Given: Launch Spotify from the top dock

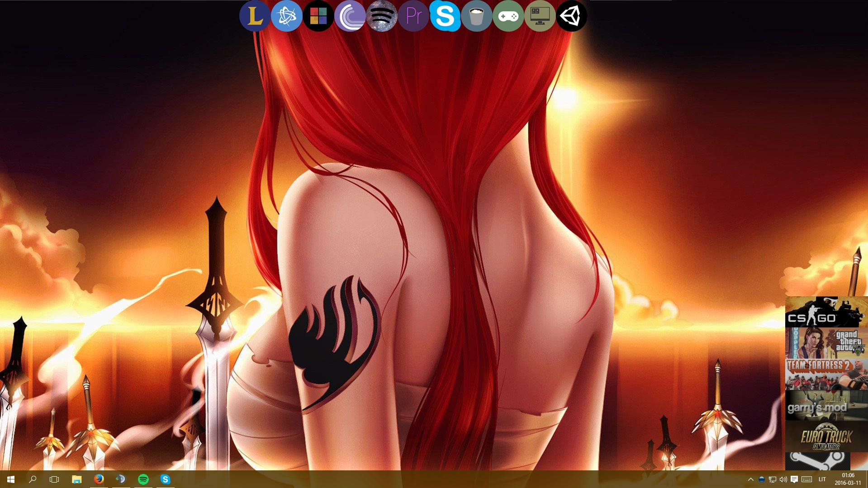Looking at the screenshot, I should click(x=381, y=16).
